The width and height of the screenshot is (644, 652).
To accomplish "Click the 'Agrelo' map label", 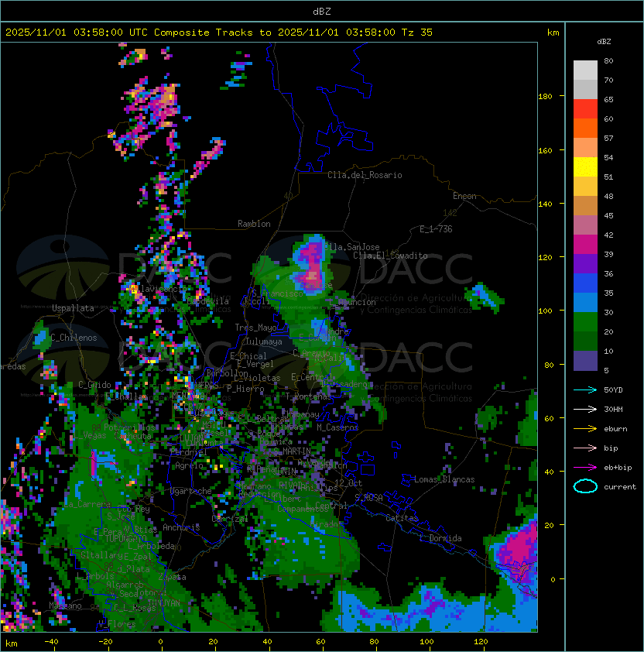I will click(x=189, y=465).
